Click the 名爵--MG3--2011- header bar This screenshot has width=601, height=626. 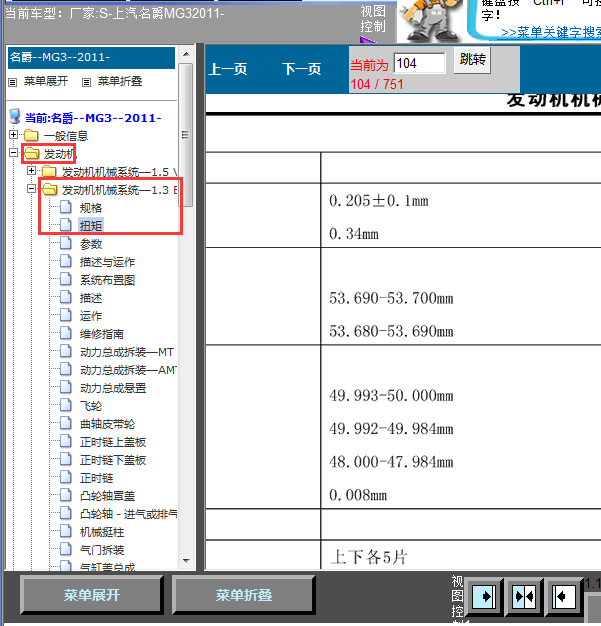91,57
